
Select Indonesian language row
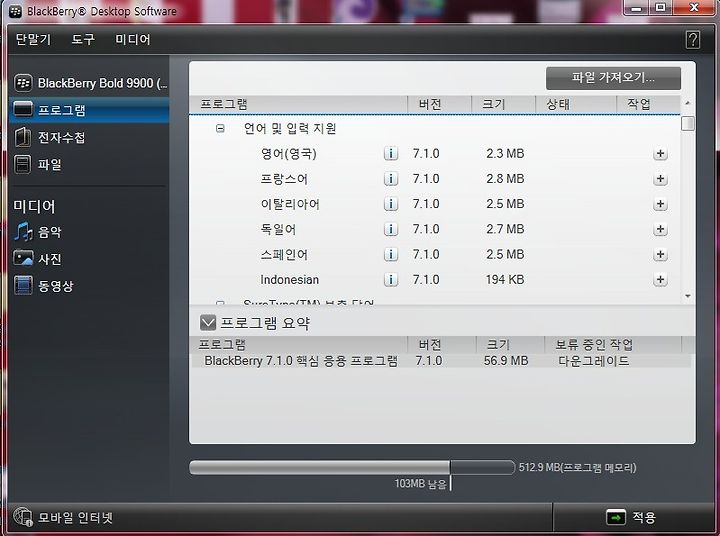coord(435,280)
